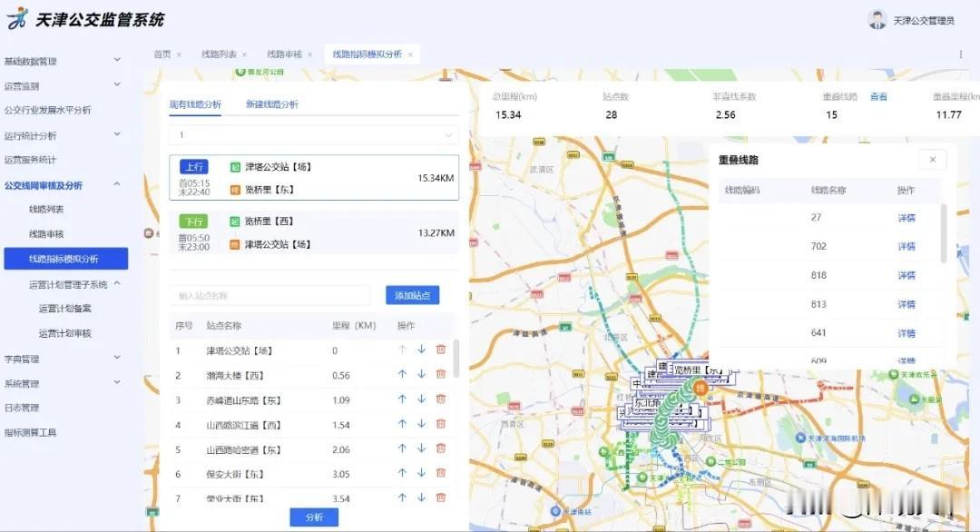Open 详情 for line 818
Screen dimensions: 980x532
tap(906, 275)
